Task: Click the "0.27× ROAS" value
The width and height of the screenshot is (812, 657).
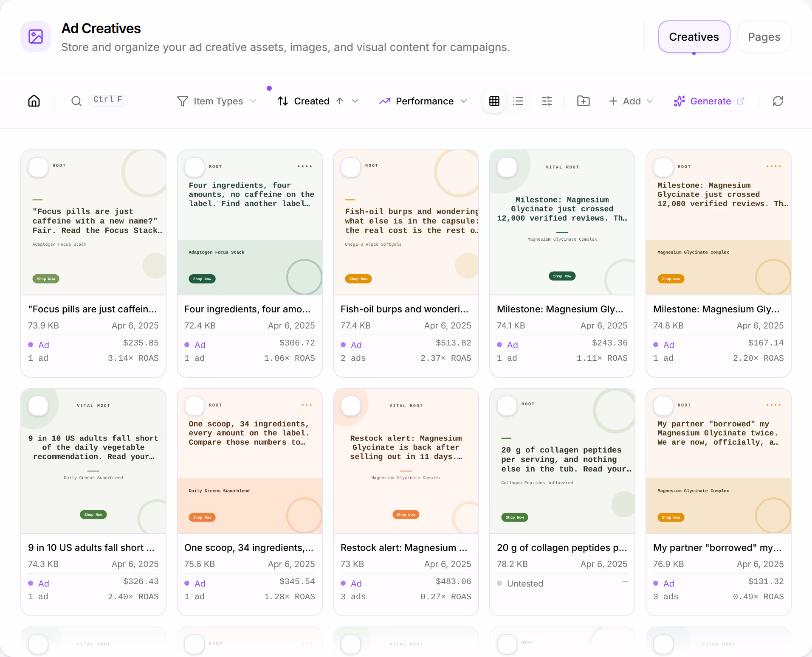Action: pos(446,597)
